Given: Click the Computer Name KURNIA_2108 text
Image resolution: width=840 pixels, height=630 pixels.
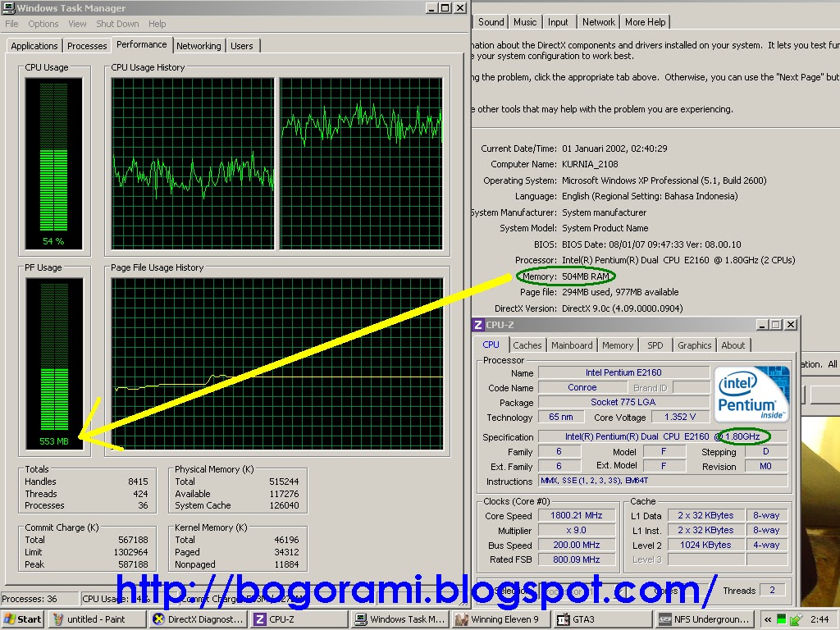Looking at the screenshot, I should pyautogui.click(x=590, y=164).
